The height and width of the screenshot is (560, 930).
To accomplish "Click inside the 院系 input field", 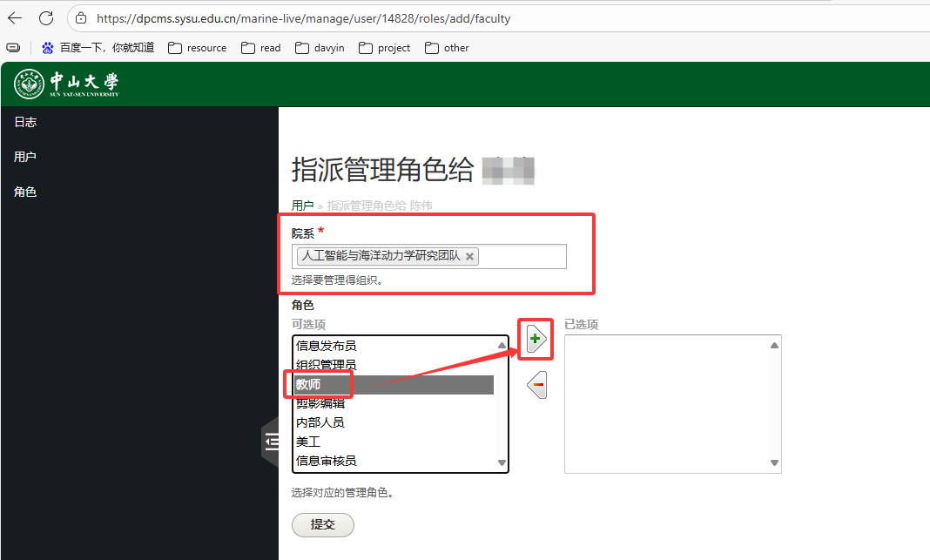I will tap(521, 256).
